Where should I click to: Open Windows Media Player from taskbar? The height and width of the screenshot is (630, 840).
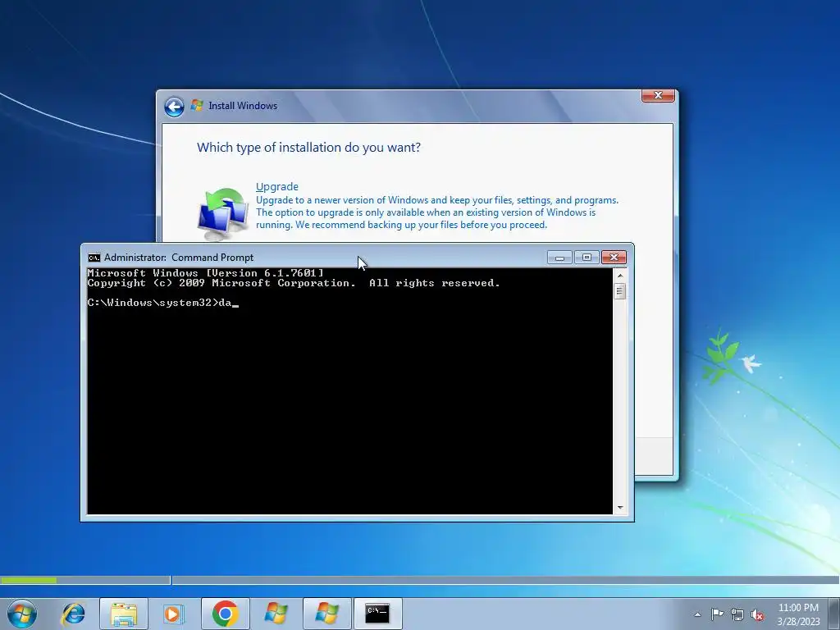point(173,614)
